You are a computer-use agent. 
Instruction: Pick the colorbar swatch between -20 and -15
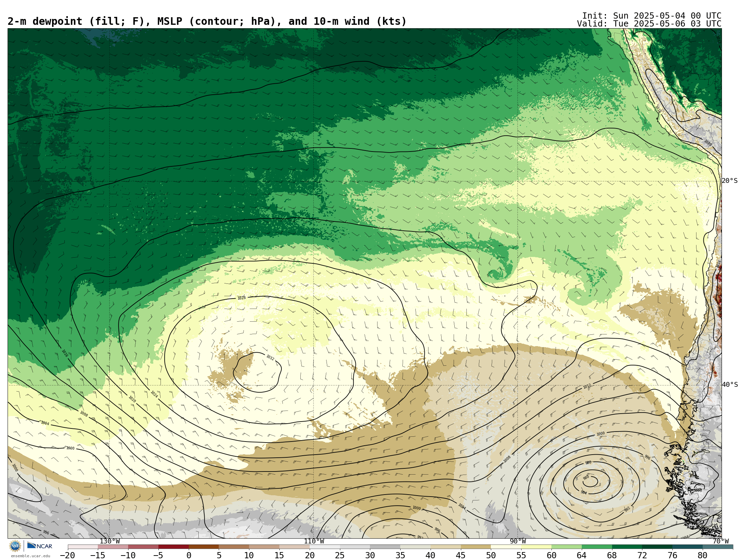[x=83, y=547]
